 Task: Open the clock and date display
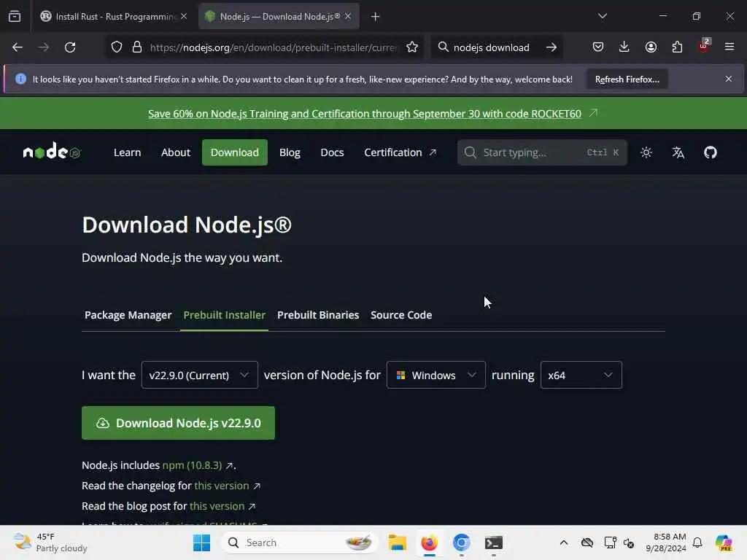666,542
